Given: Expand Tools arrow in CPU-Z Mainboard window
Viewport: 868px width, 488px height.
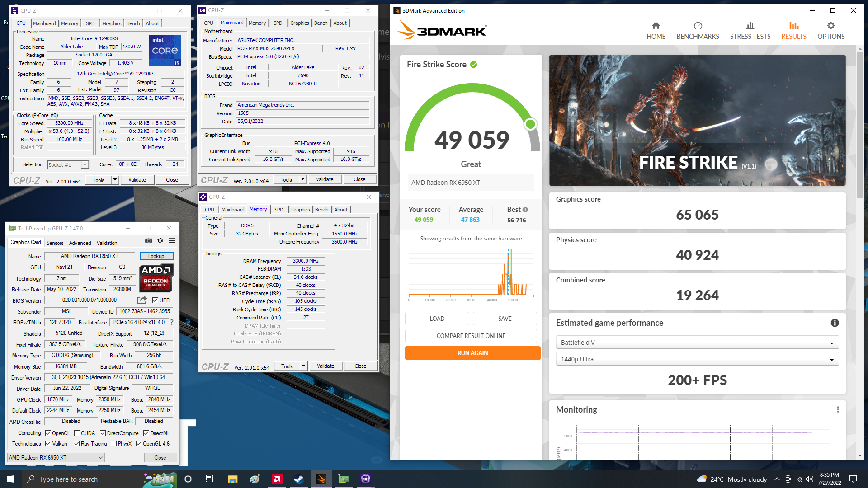Looking at the screenshot, I should [x=302, y=179].
